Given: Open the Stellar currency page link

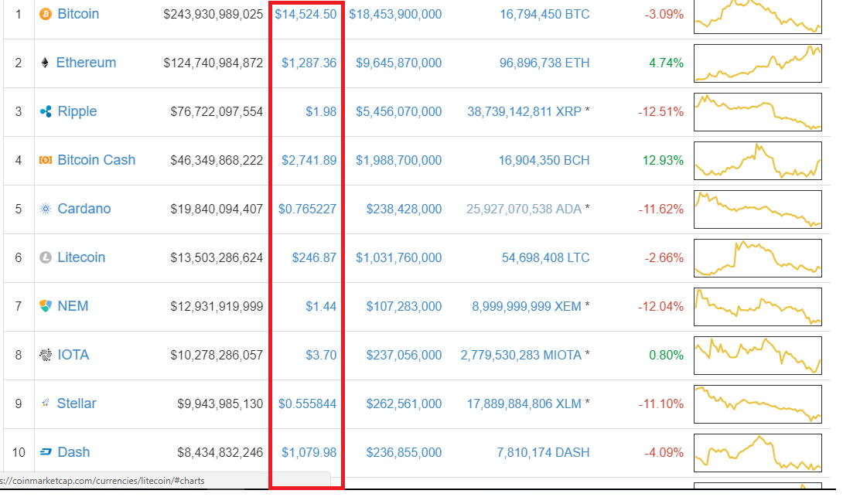Looking at the screenshot, I should point(77,404).
